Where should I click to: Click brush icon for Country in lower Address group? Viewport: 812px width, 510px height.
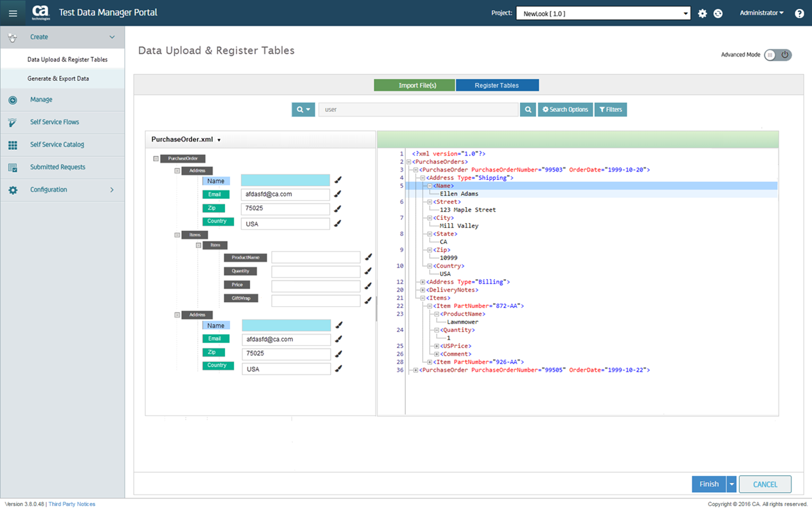click(x=339, y=369)
